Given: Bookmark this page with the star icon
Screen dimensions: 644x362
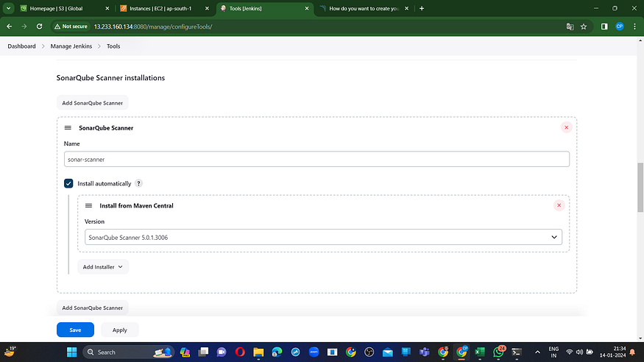Looking at the screenshot, I should (x=584, y=26).
